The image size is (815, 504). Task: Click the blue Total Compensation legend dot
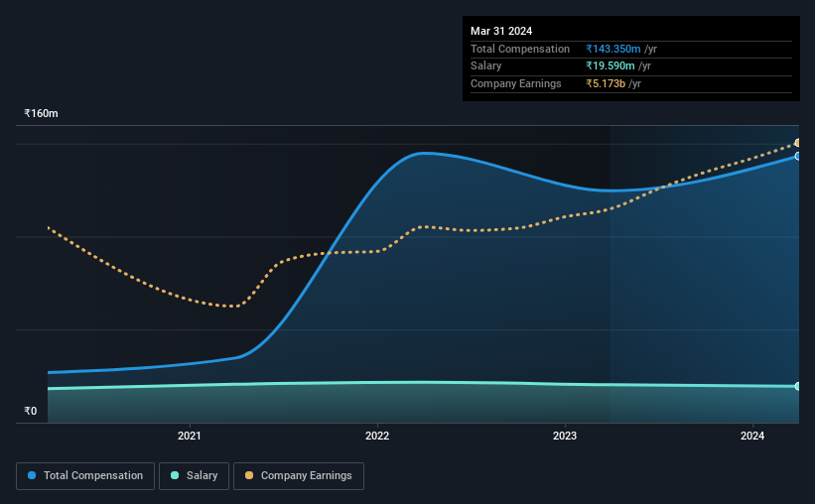[x=32, y=475]
